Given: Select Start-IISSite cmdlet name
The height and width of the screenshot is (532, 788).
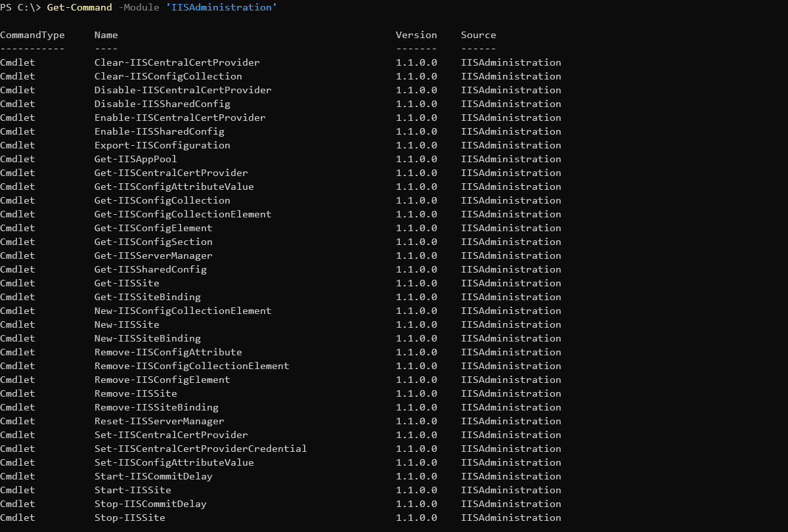Looking at the screenshot, I should [133, 490].
